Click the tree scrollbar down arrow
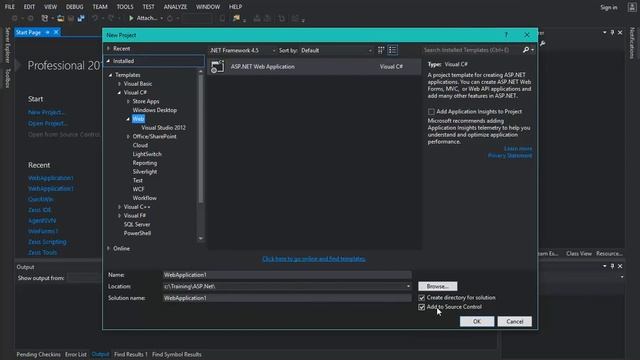This screenshot has height=360, width=640. point(200,238)
